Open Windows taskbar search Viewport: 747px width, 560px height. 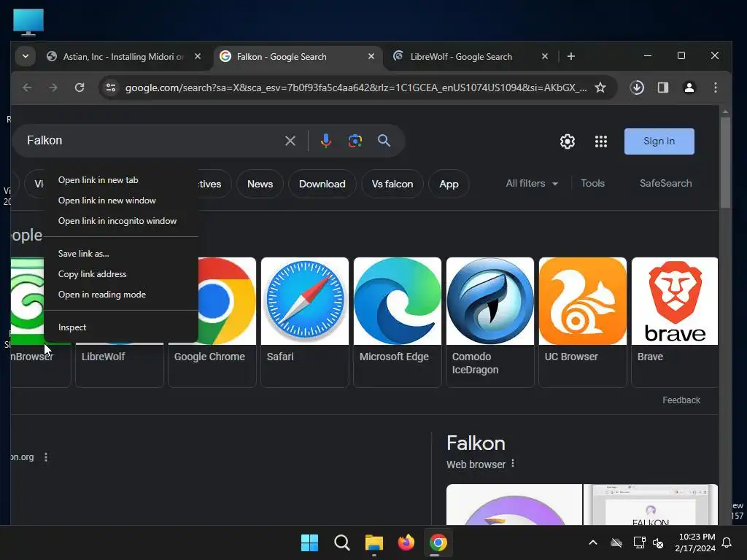tap(342, 542)
